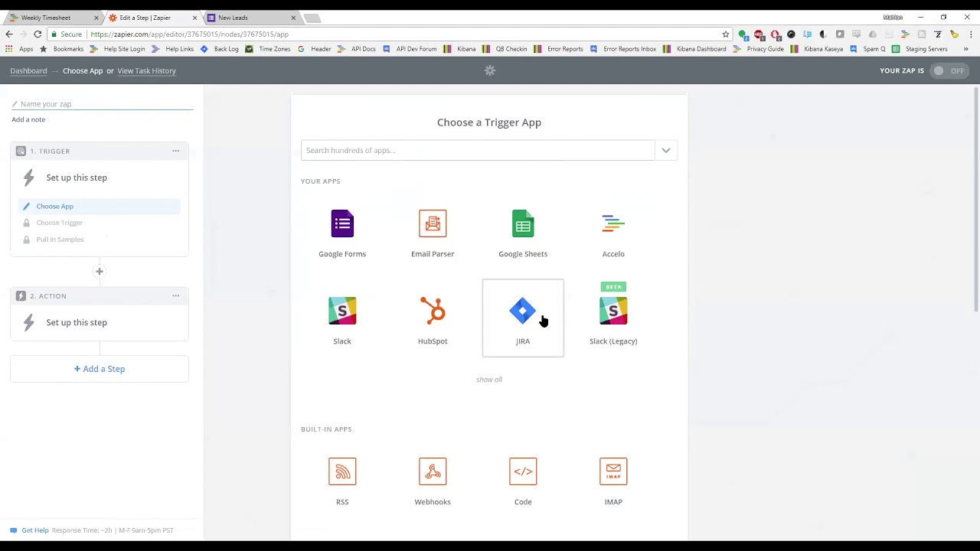Choose the Accelo app icon
The width and height of the screenshot is (980, 551).
pyautogui.click(x=613, y=223)
